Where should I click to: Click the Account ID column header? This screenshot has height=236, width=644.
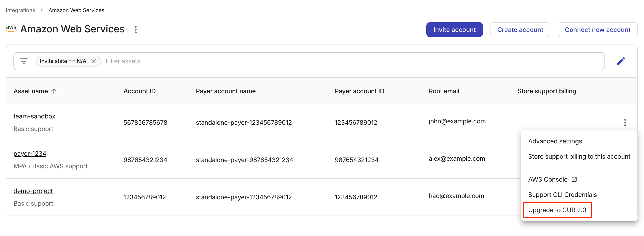[x=139, y=91]
